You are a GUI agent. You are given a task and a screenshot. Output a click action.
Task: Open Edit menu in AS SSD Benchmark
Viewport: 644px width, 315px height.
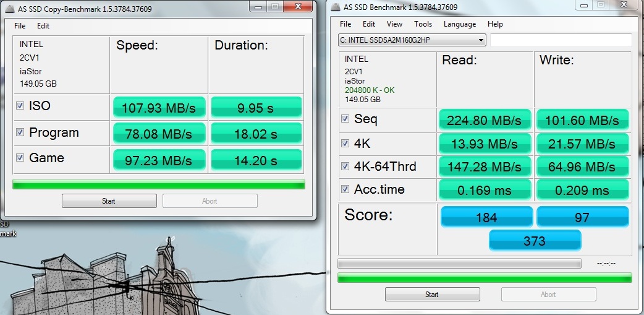[369, 24]
